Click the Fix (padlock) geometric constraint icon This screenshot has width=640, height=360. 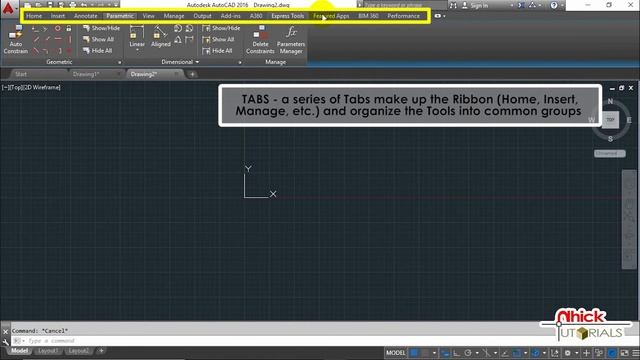(x=69, y=28)
